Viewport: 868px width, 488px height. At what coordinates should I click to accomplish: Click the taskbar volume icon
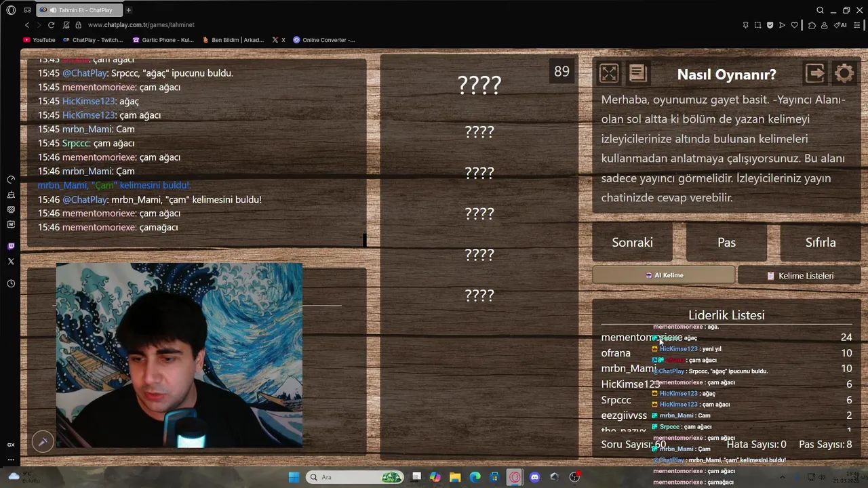[821, 477]
